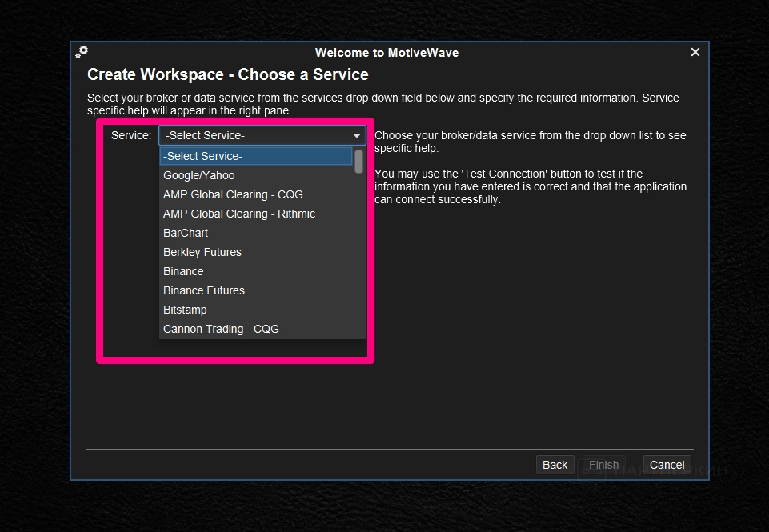Screen dimensions: 769x532
Task: Click the service list scrollbar thumb
Action: pyautogui.click(x=359, y=162)
